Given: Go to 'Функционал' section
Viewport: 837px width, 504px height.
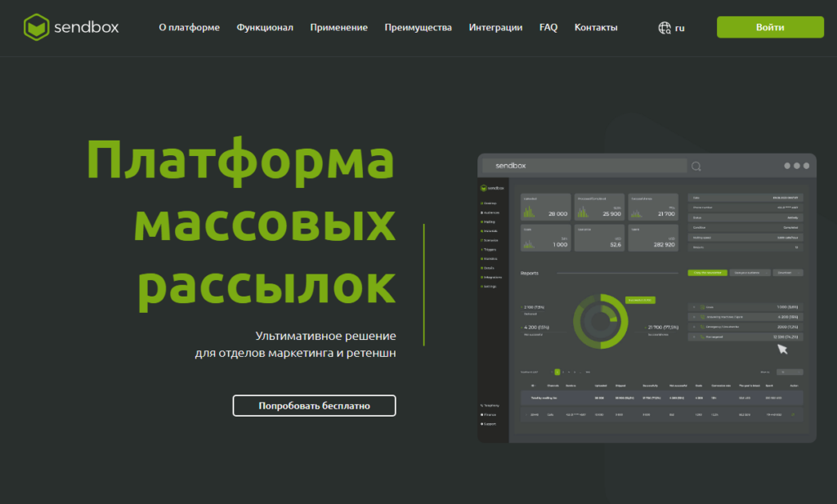Looking at the screenshot, I should [265, 27].
